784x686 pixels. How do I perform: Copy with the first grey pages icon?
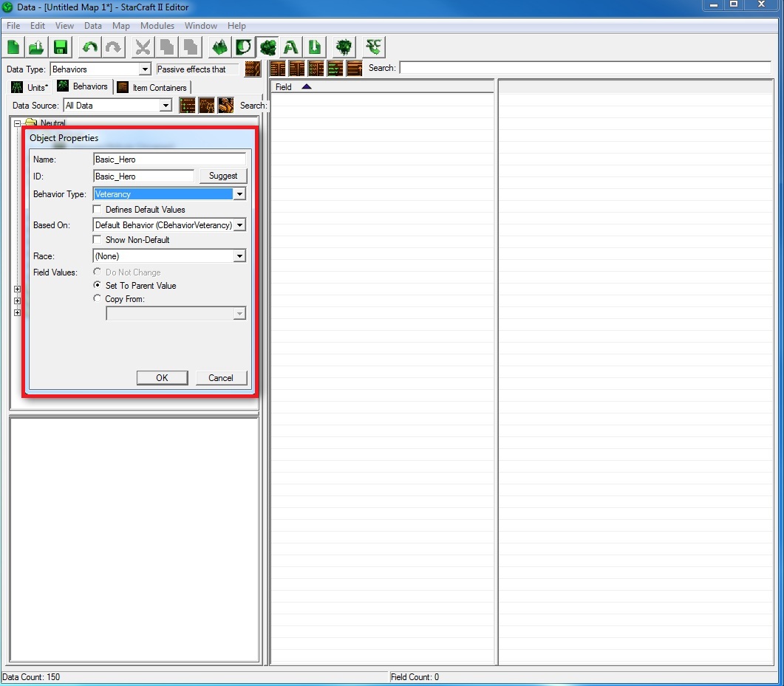167,47
